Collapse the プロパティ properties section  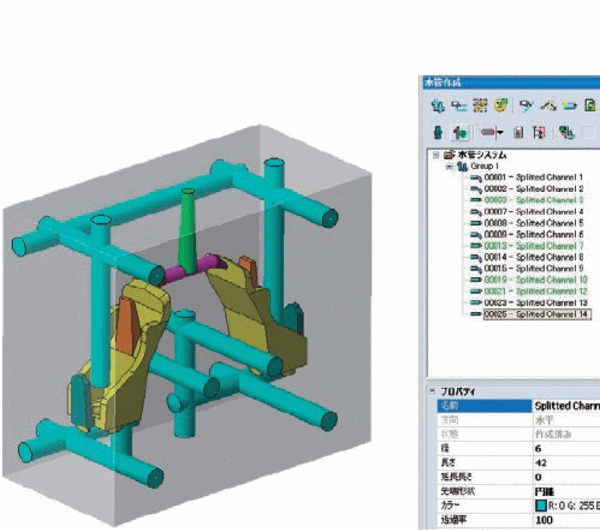tap(431, 391)
